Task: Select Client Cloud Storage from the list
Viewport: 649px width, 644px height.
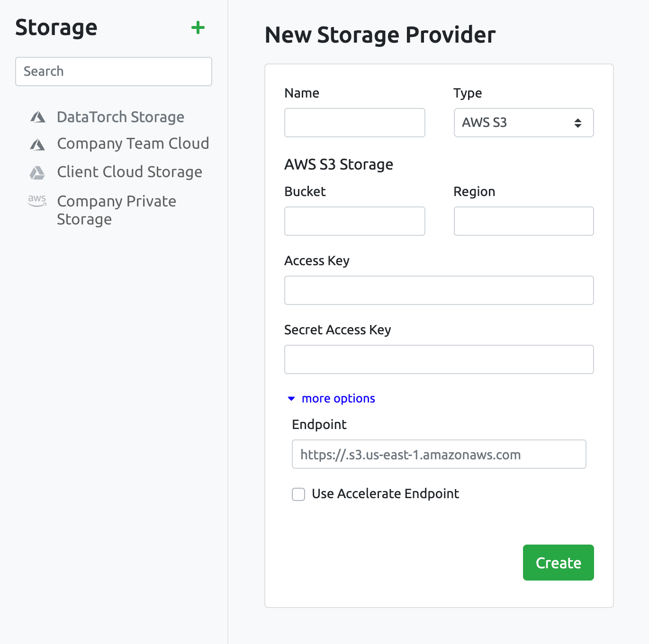Action: point(129,172)
